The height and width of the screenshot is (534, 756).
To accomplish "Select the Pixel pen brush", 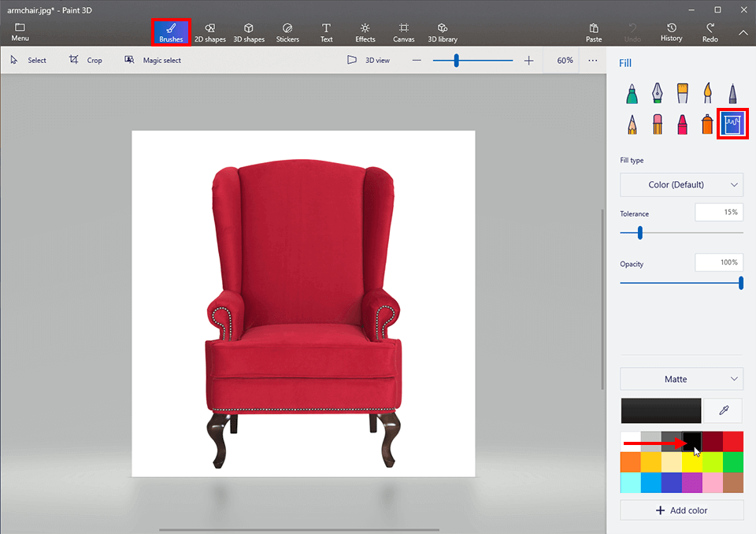I will click(732, 93).
